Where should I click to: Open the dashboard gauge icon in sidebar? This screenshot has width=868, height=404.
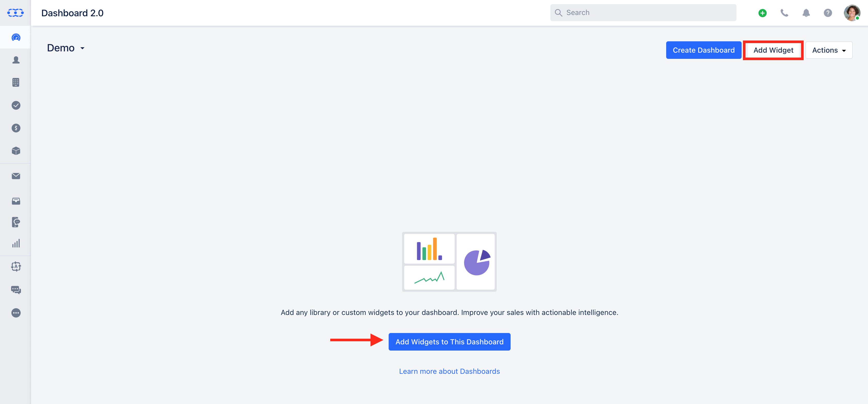click(x=16, y=37)
